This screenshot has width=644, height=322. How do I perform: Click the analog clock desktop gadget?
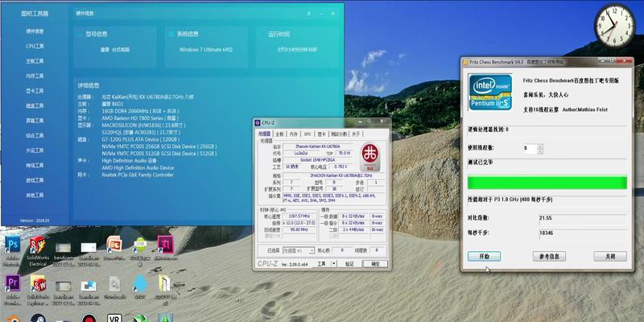click(615, 26)
